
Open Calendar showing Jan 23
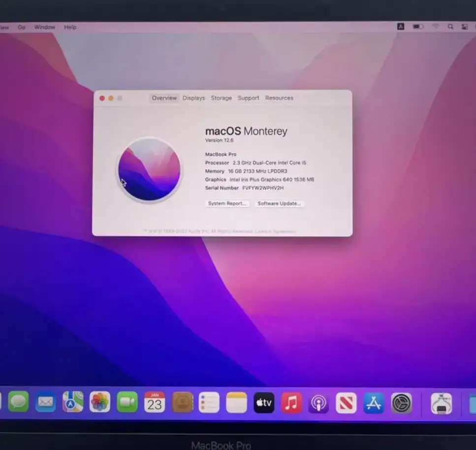(x=155, y=402)
